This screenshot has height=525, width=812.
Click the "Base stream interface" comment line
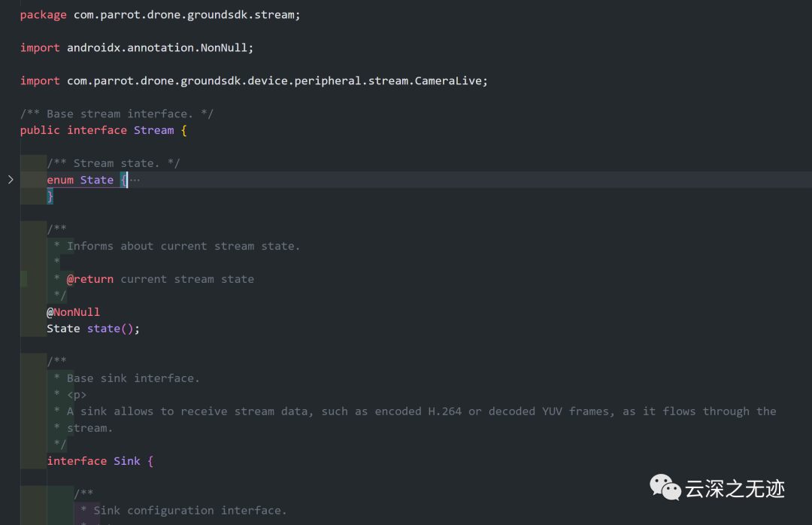pyautogui.click(x=117, y=114)
